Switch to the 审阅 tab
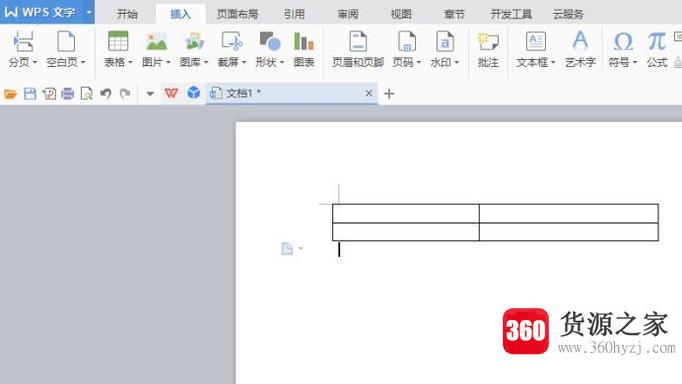 coord(348,14)
